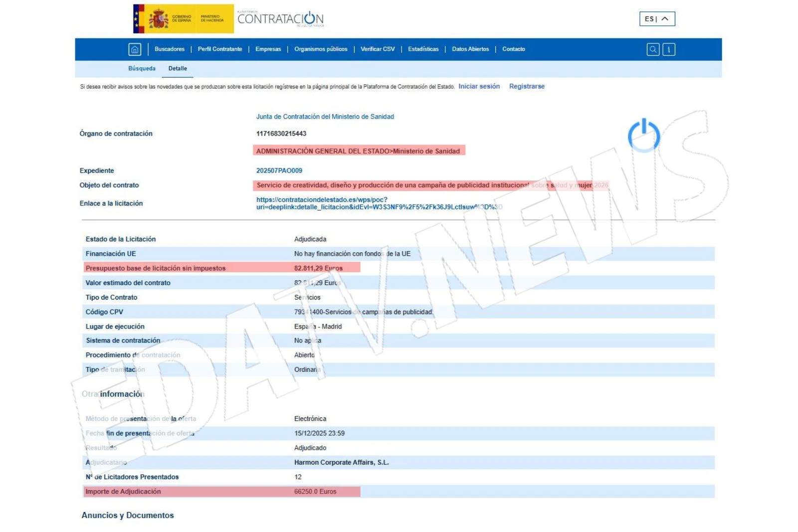Open Junta de Contratación del Ministerio de Sanidad
This screenshot has height=532, width=798.
(325, 117)
